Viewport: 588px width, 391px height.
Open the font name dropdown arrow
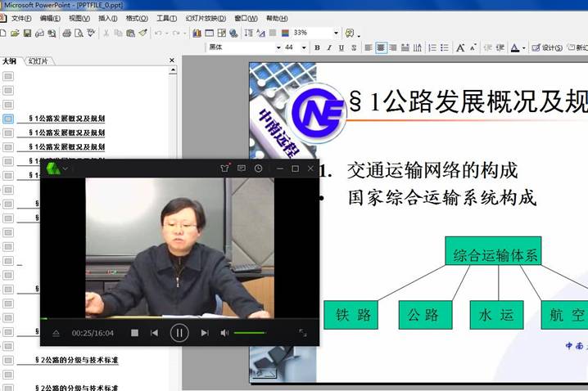point(278,47)
